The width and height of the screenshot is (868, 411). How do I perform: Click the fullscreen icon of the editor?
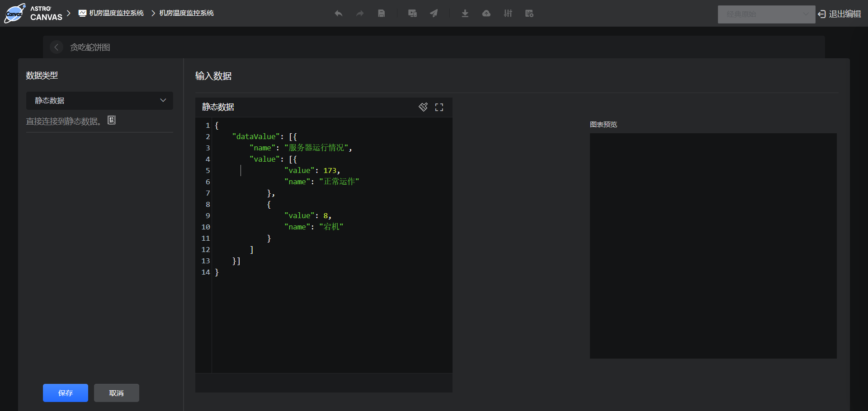tap(439, 107)
